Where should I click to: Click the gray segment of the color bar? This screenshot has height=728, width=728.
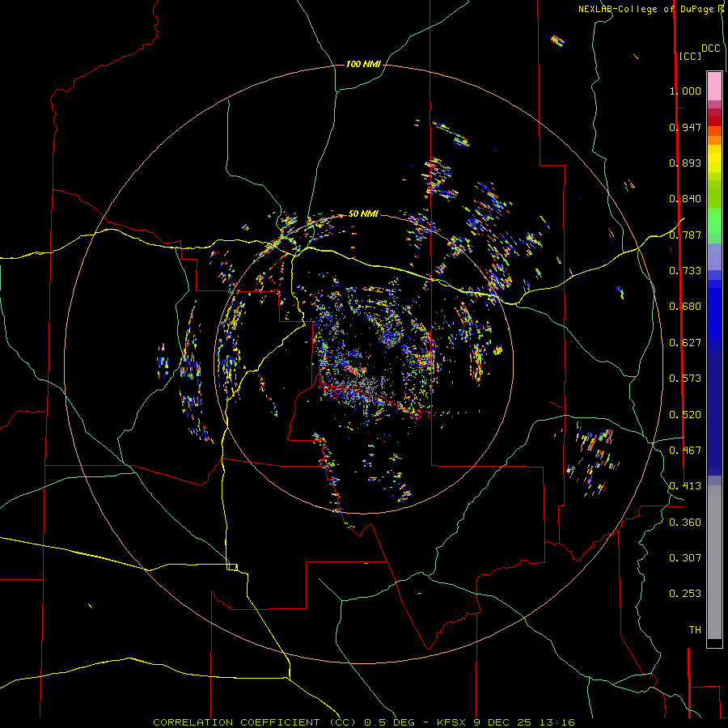714,562
